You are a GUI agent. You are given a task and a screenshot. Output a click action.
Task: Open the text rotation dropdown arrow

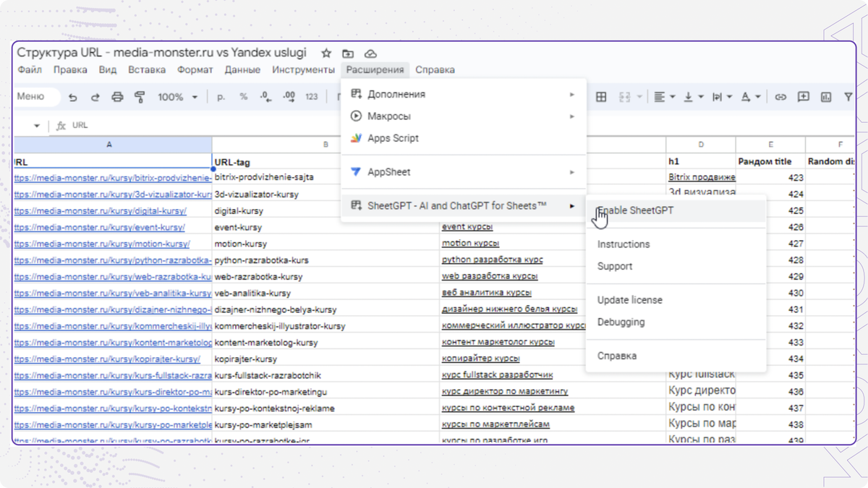click(758, 97)
